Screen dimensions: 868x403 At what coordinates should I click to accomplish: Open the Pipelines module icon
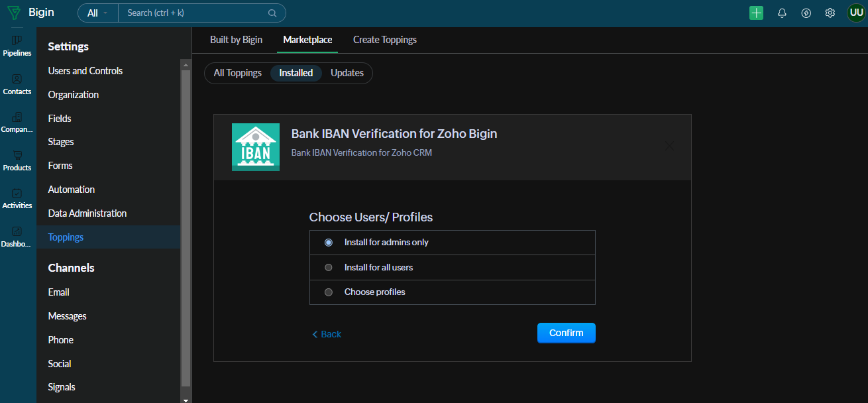pyautogui.click(x=17, y=41)
